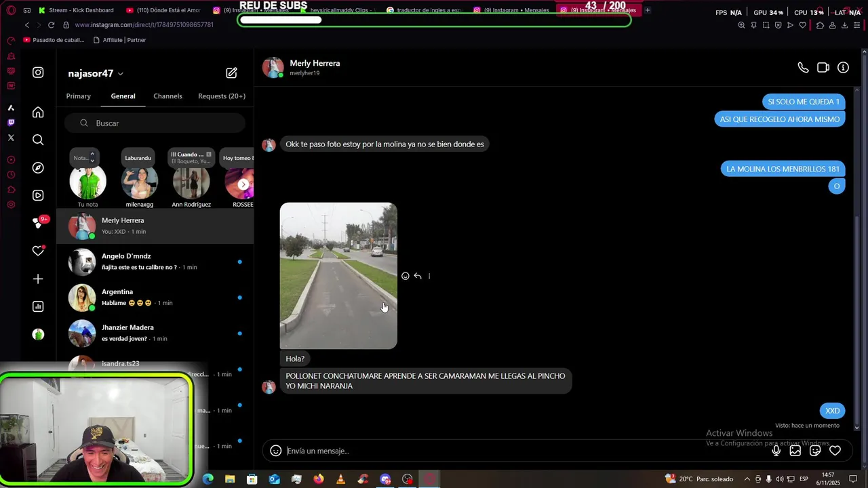Open the street photo sent in chat

click(x=338, y=276)
